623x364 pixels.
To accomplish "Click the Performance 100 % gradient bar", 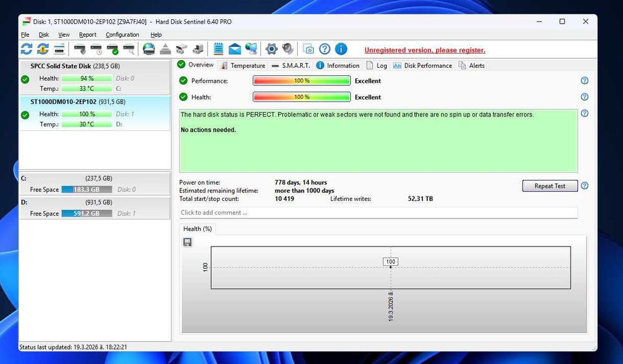I will click(302, 81).
